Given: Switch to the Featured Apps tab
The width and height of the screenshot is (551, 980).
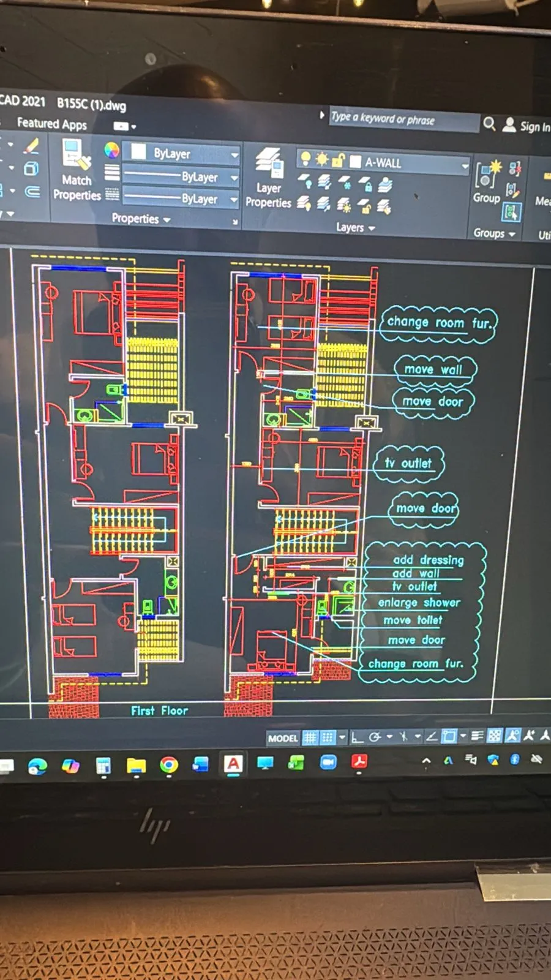Looking at the screenshot, I should [x=51, y=124].
